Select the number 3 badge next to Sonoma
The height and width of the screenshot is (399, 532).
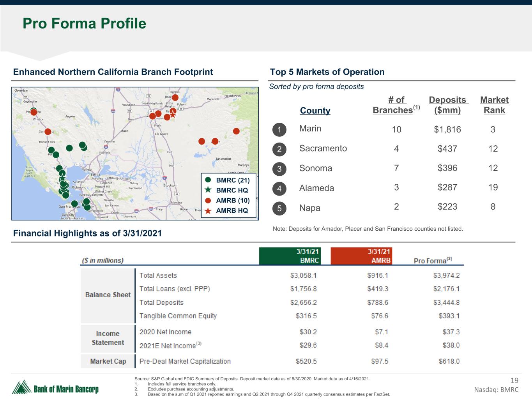click(x=279, y=169)
